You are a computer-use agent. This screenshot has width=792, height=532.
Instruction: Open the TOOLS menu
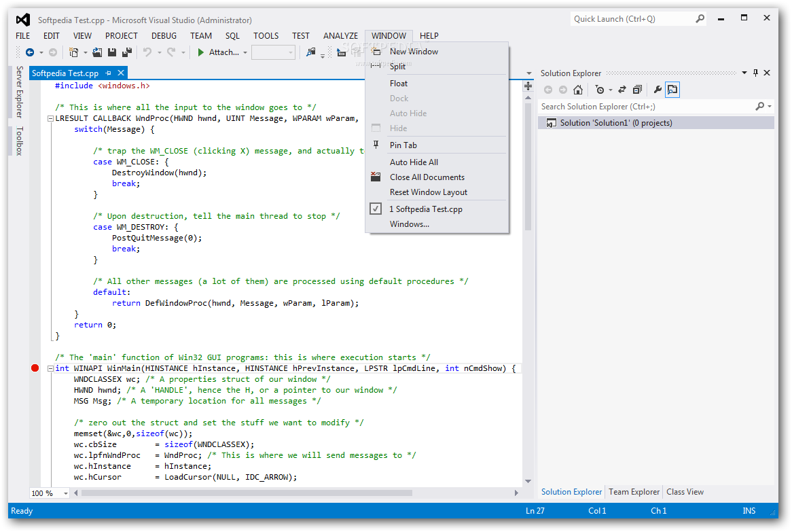point(266,36)
